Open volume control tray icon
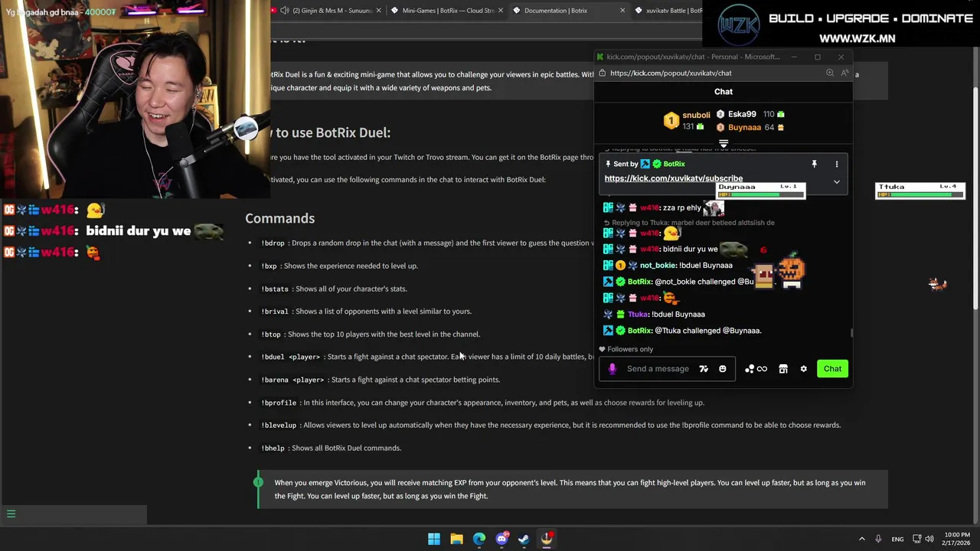Viewport: 980px width, 551px height. click(931, 539)
